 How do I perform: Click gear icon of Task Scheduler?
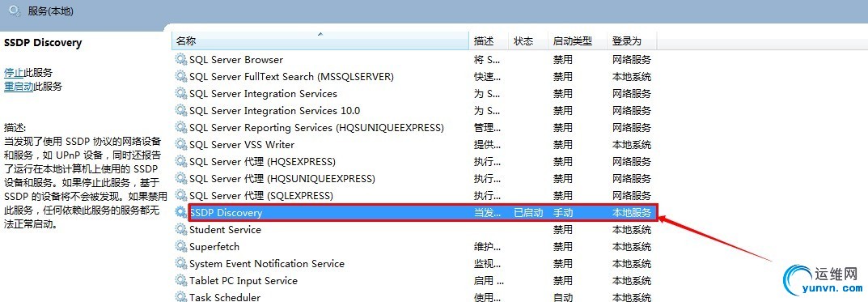point(181,297)
